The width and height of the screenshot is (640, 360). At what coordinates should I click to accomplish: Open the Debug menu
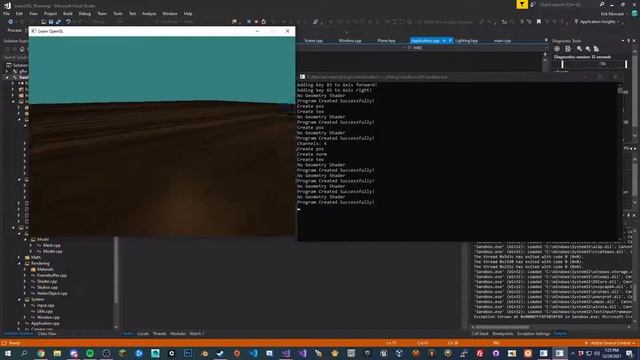click(84, 13)
